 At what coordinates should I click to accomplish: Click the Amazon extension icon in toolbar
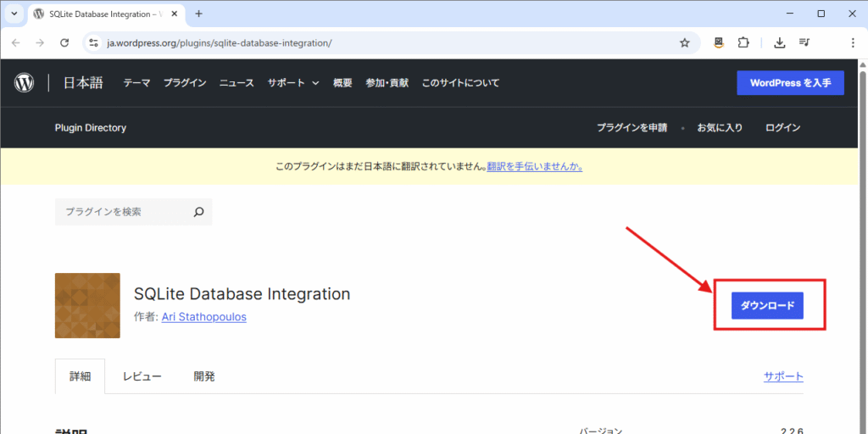(x=719, y=42)
